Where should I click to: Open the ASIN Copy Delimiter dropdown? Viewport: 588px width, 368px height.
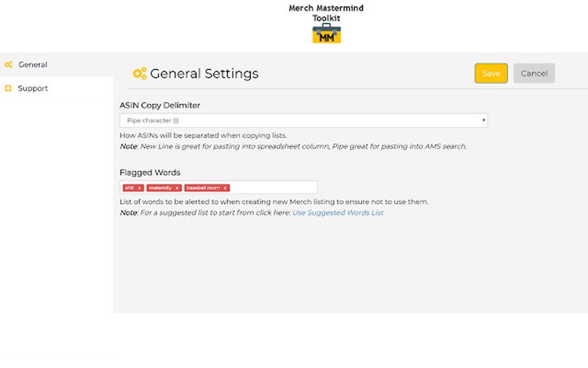pyautogui.click(x=303, y=120)
